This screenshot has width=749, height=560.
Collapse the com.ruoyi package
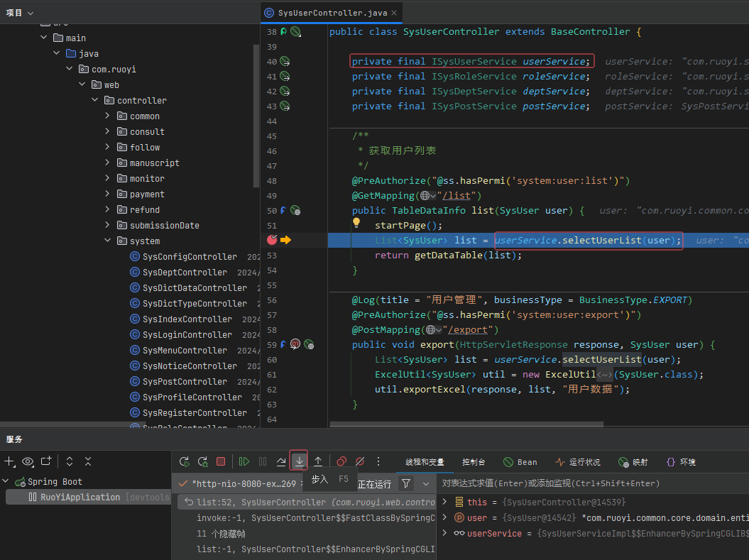pyautogui.click(x=70, y=70)
